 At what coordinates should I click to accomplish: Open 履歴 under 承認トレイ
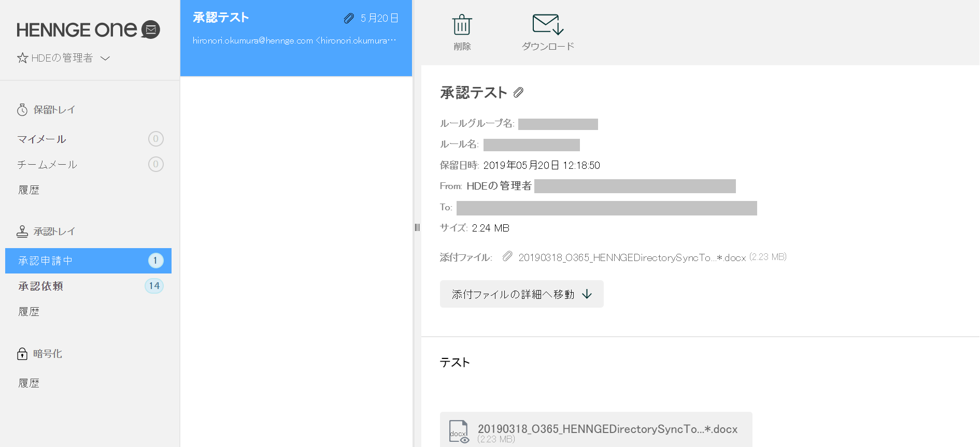click(x=29, y=312)
